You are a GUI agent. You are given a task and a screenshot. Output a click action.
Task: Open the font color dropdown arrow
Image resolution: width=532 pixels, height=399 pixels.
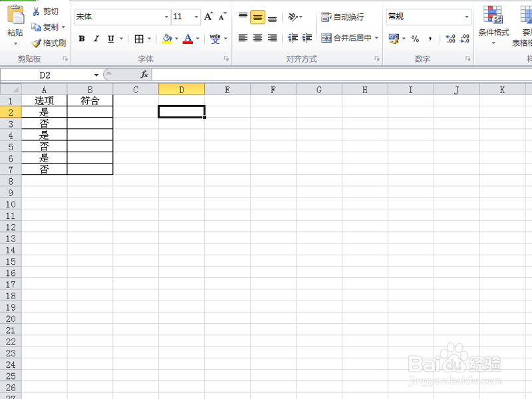click(198, 39)
